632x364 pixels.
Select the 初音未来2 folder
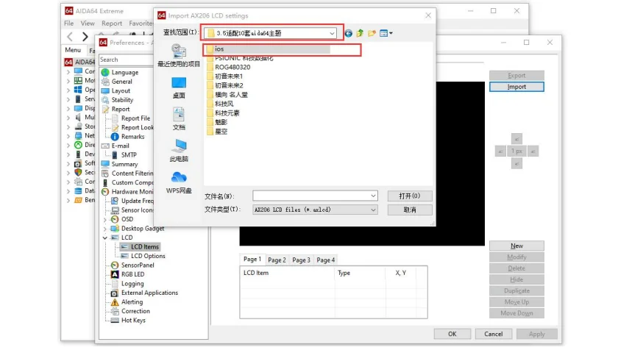point(224,85)
